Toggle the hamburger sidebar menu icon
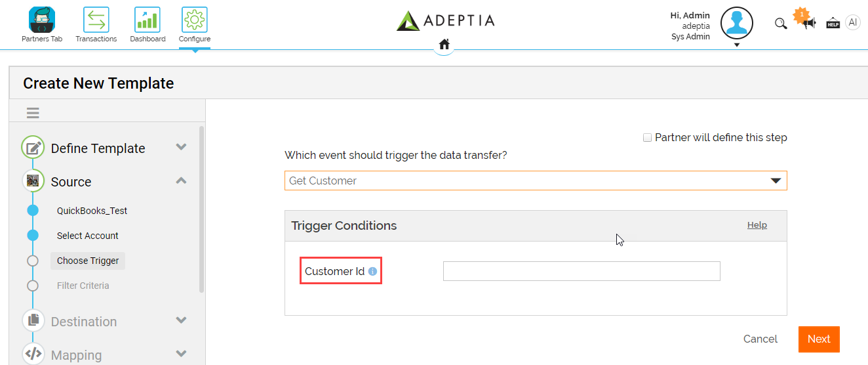This screenshot has width=868, height=365. click(33, 113)
